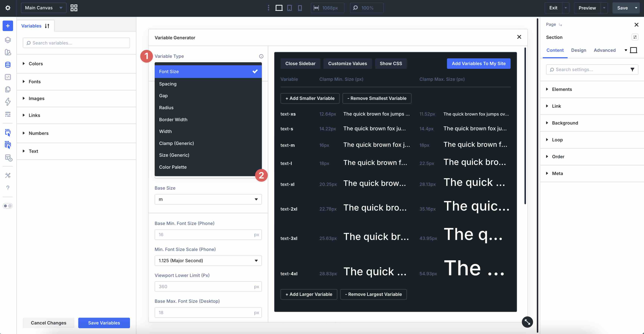Close the Variable Generator modal

519,37
